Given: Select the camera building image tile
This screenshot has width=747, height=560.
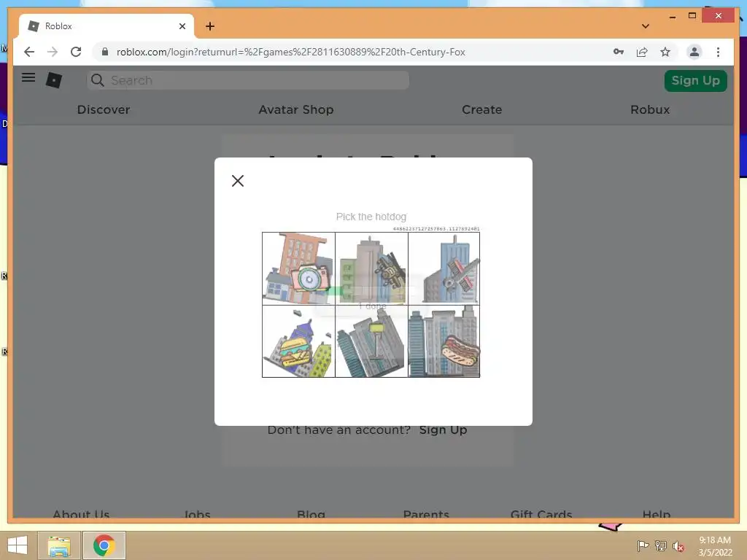Looking at the screenshot, I should click(x=298, y=268).
